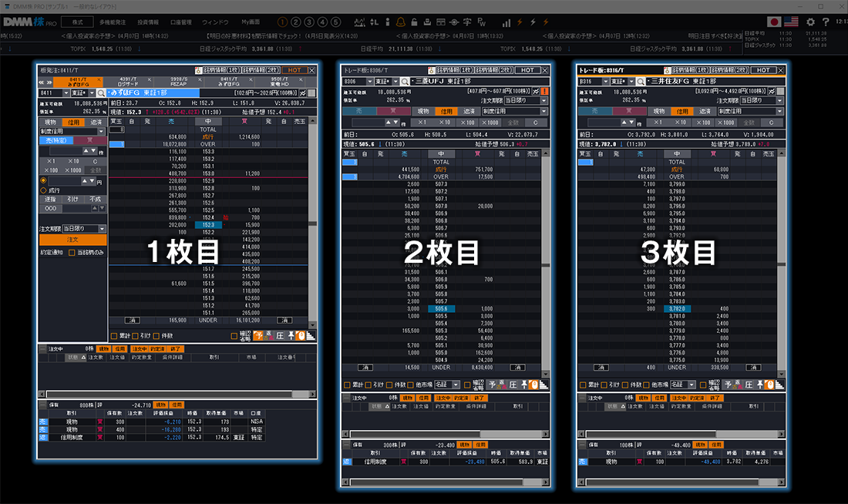Click the 売(特定) button in the 8411 panel
The height and width of the screenshot is (504, 848).
point(56,140)
